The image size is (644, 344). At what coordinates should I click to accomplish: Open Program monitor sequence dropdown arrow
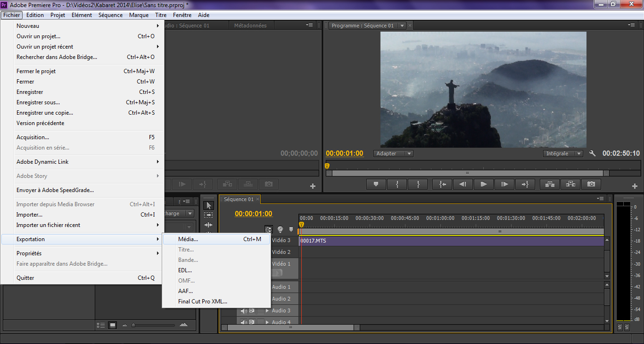402,25
